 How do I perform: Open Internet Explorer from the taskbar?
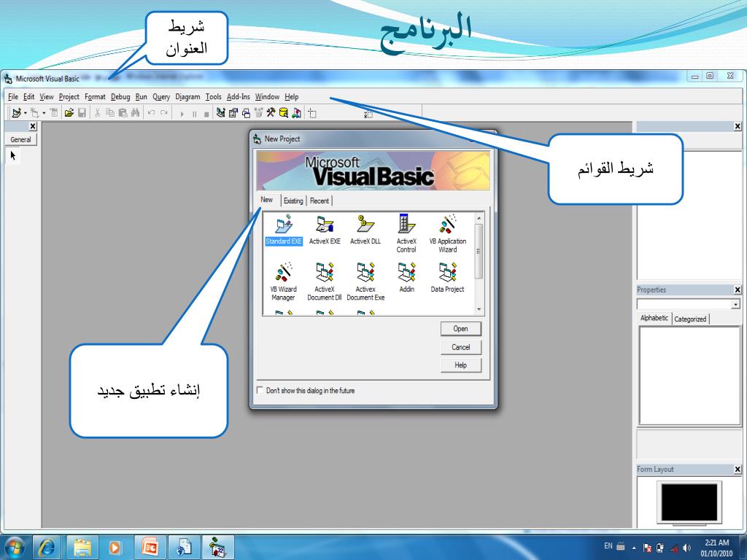pos(46,547)
